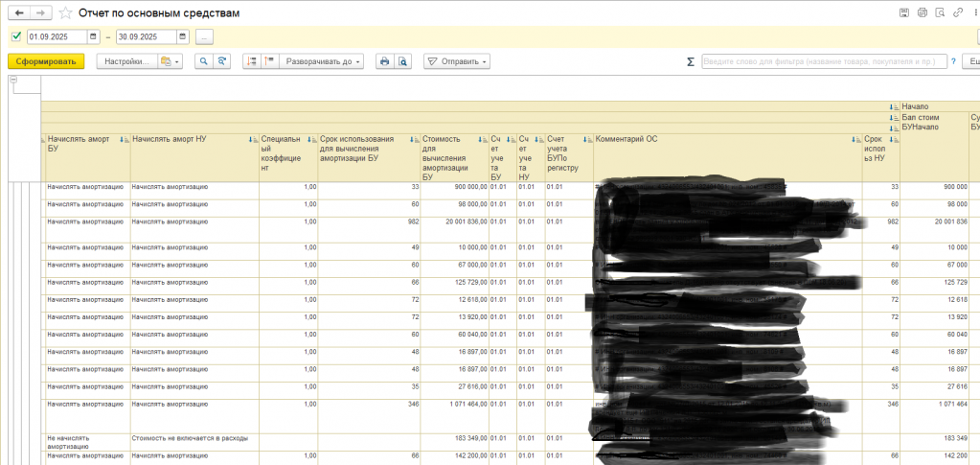Screen dimensions: 980x465
Task: Sort by Комментарий ОС column arrow
Action: coord(856,140)
